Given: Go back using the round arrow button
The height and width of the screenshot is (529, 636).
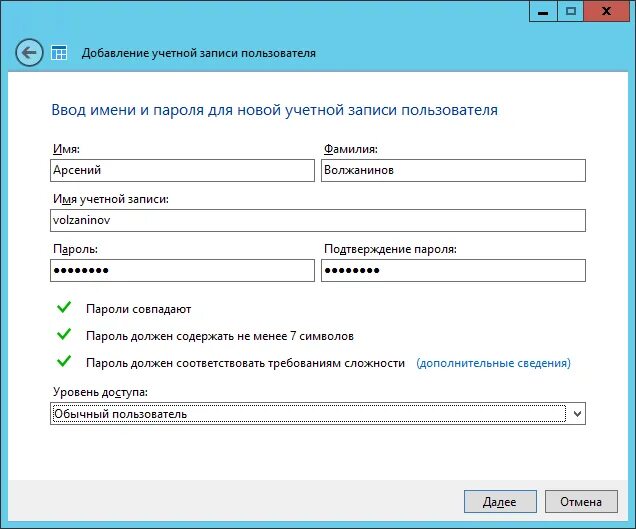Looking at the screenshot, I should pos(29,52).
